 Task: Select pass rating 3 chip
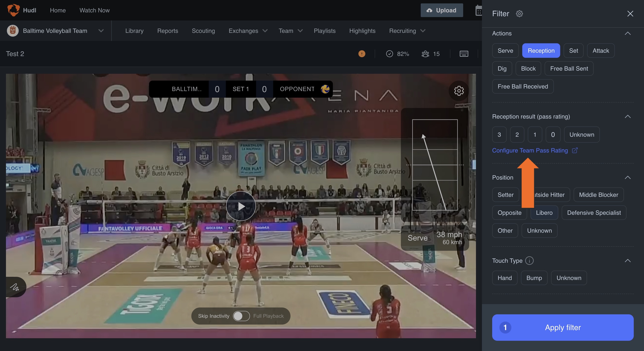pos(499,135)
